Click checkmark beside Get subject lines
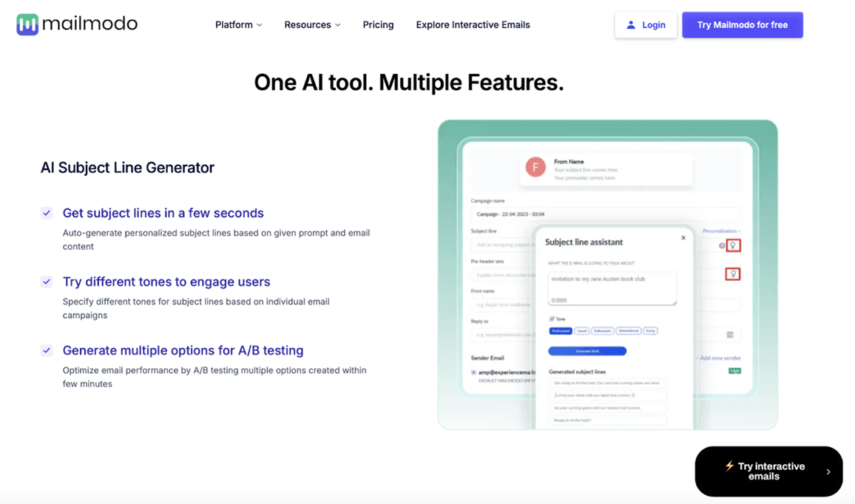 point(47,213)
